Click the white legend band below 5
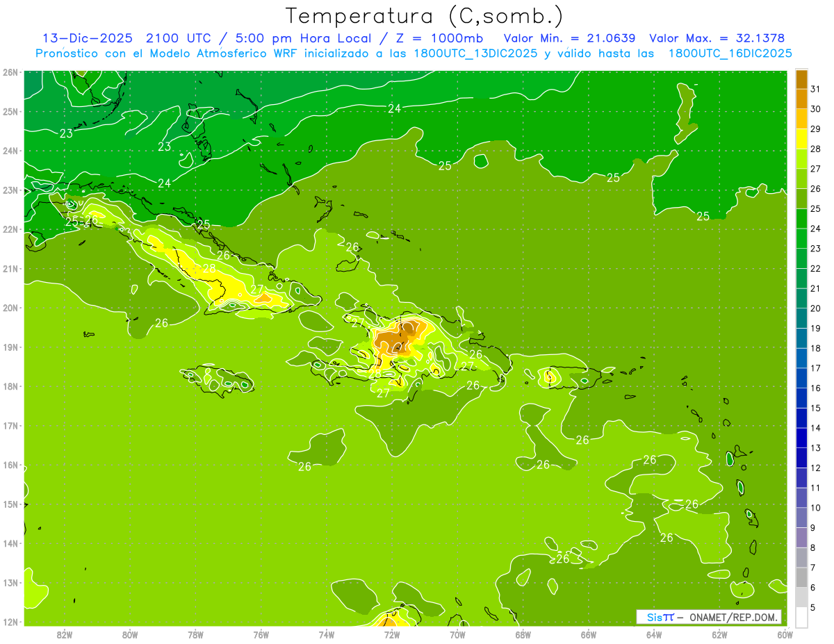The width and height of the screenshot is (834, 644). point(801,617)
